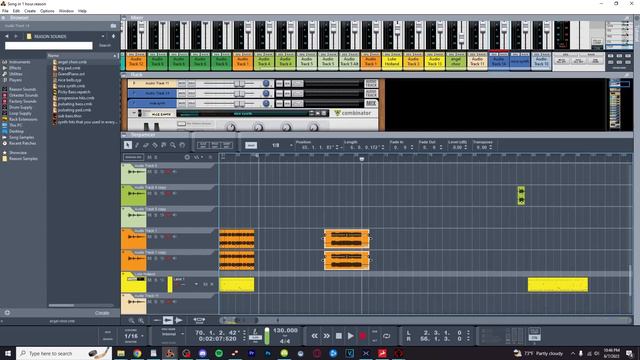640x360 pixels.
Task: Click the transport Rewind button
Action: click(x=314, y=336)
